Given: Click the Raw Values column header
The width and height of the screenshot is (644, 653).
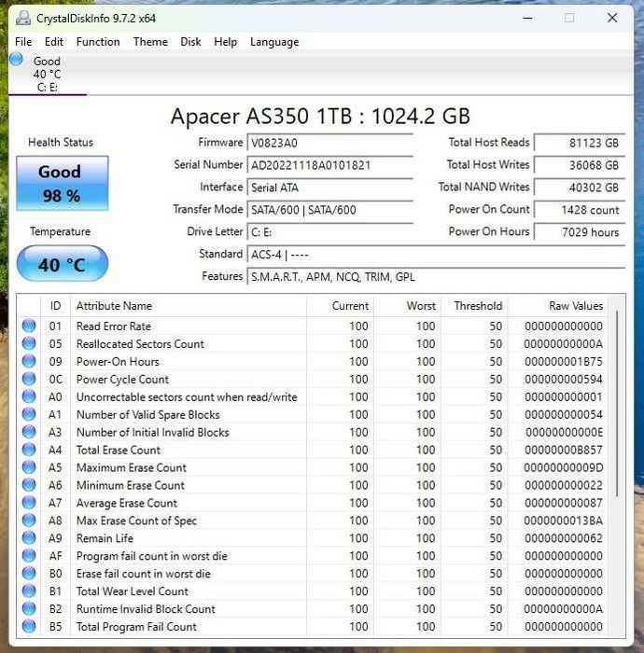Looking at the screenshot, I should tap(558, 306).
